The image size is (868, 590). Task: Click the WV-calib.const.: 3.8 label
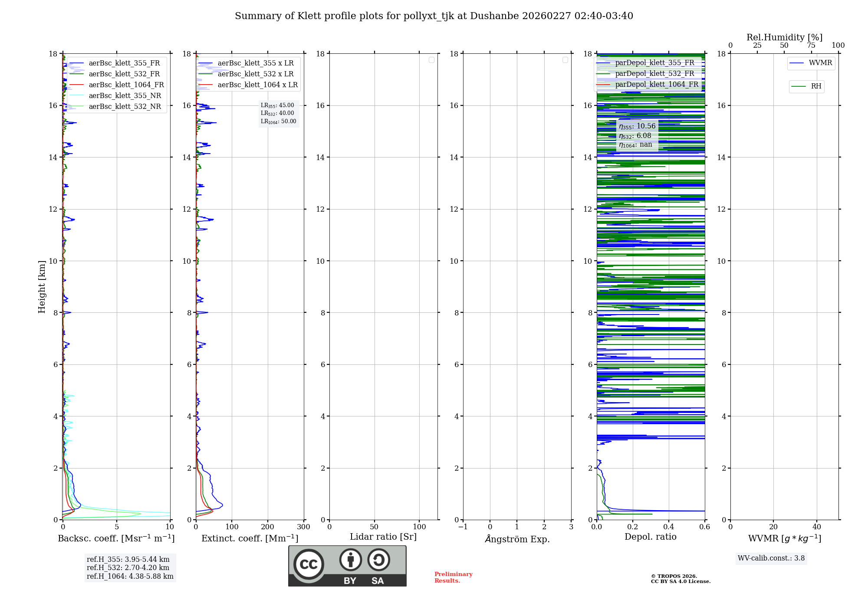click(771, 558)
